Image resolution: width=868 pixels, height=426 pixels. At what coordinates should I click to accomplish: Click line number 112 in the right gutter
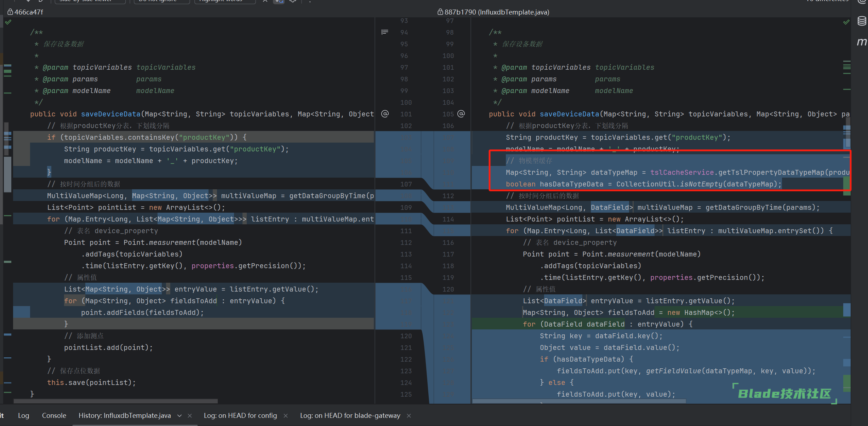(448, 196)
